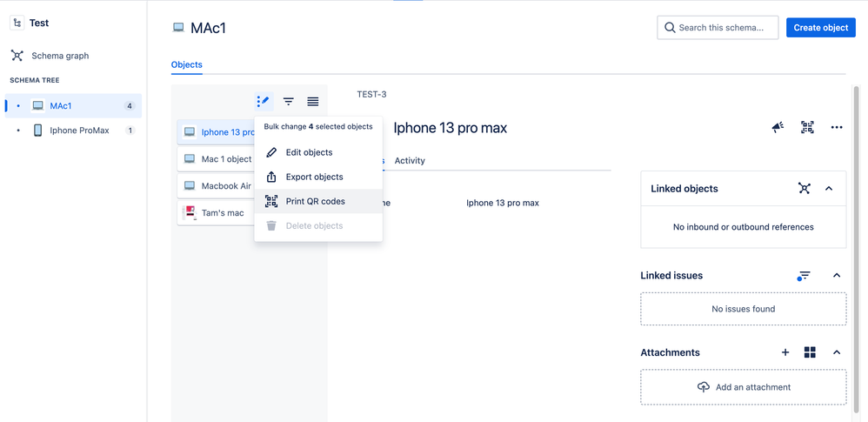The width and height of the screenshot is (868, 422).
Task: Switch to list view lines icon
Action: click(x=313, y=101)
